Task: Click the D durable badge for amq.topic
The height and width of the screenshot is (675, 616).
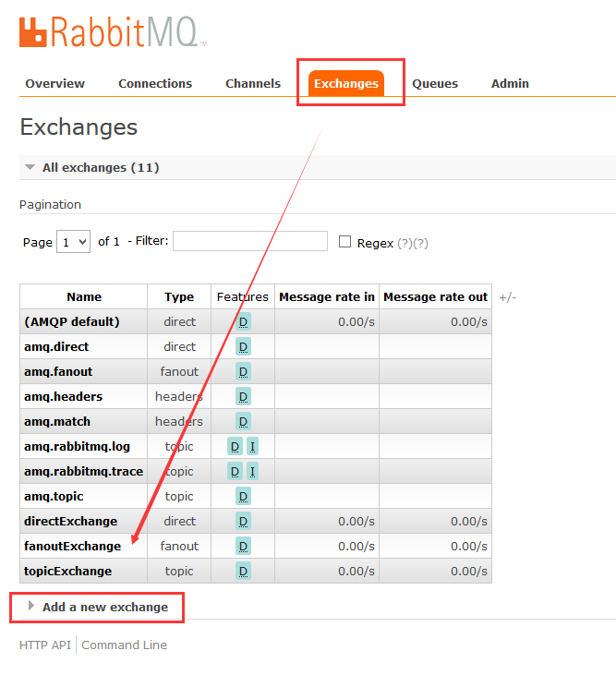Action: 243,497
